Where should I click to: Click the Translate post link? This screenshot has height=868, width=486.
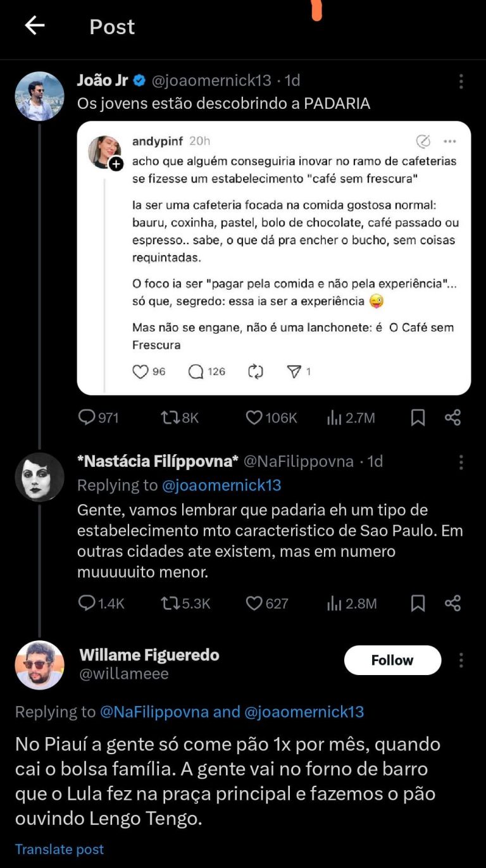59,849
